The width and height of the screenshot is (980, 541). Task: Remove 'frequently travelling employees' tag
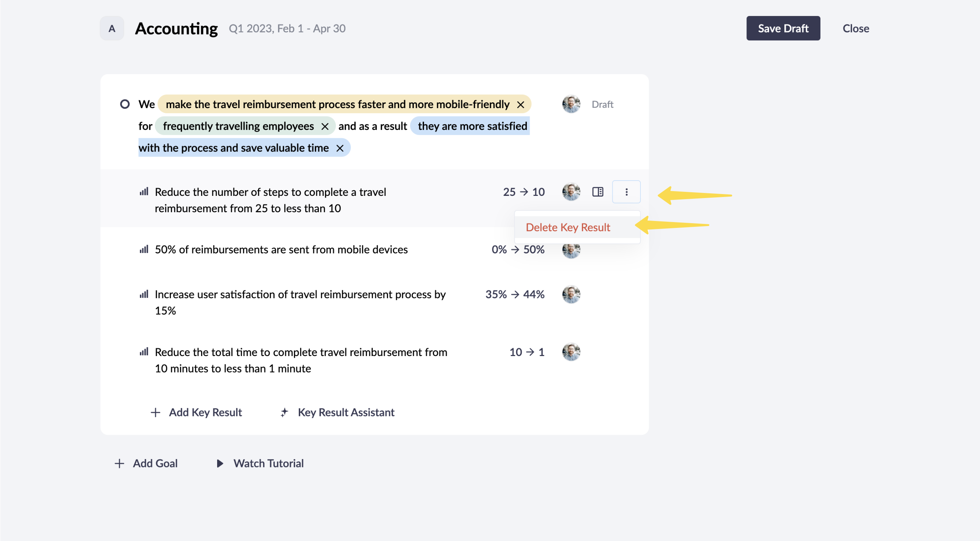[325, 127]
